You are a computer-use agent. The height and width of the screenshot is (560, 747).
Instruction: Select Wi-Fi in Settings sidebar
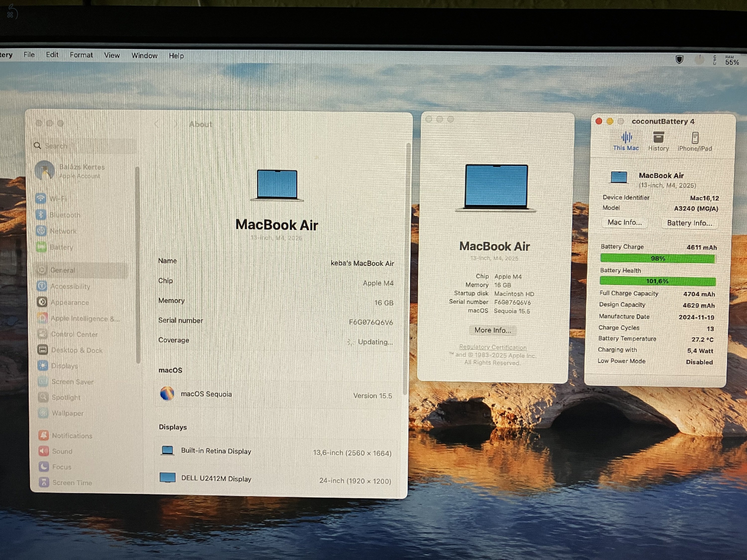(81, 198)
